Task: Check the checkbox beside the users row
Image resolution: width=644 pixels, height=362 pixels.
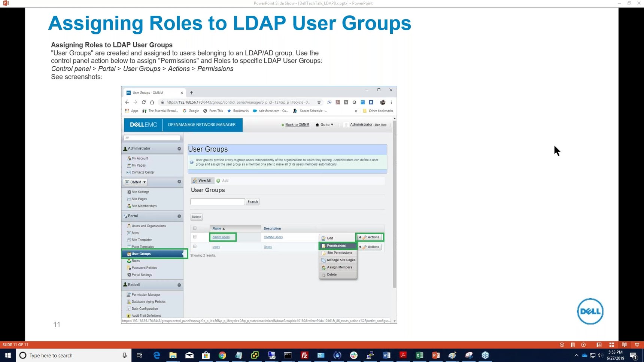Action: 195,246
